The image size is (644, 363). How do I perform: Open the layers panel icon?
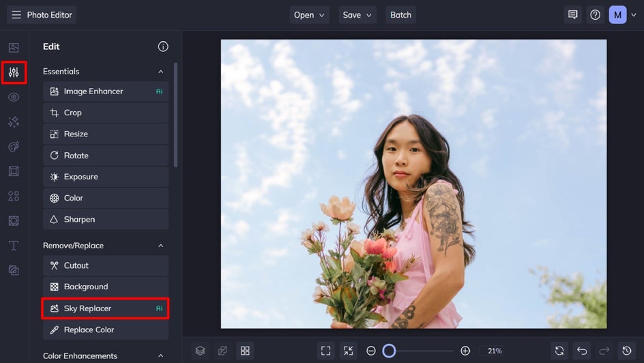click(x=200, y=351)
